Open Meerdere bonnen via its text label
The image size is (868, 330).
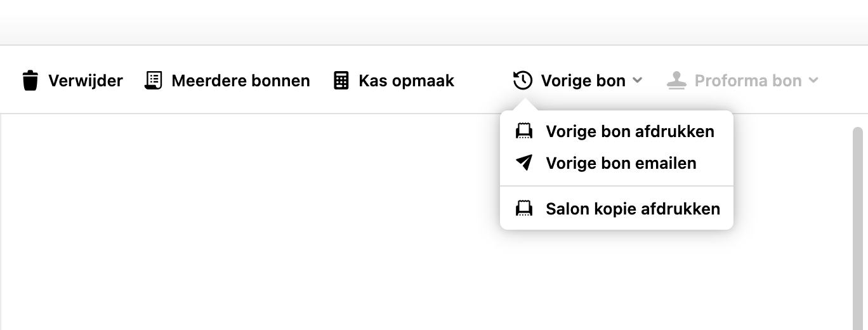pos(240,81)
